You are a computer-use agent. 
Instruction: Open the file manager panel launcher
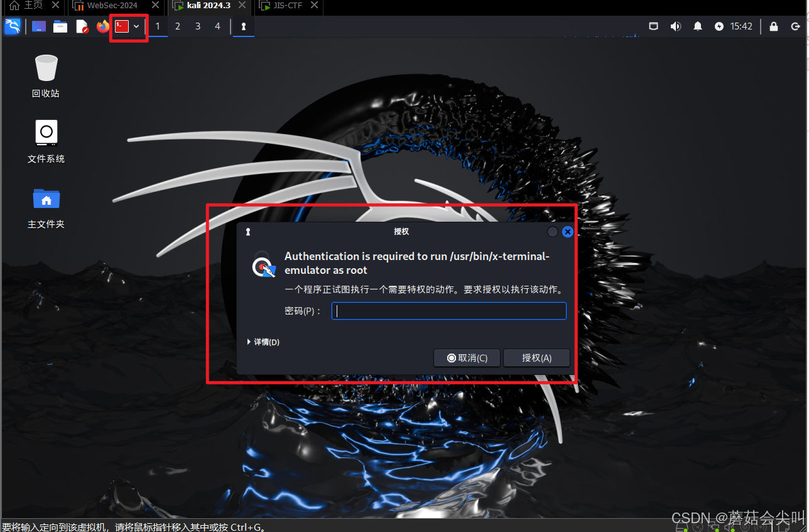pos(60,26)
